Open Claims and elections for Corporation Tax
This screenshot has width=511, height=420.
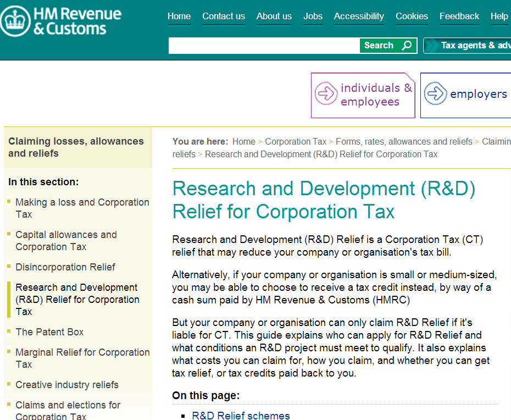pos(68,410)
